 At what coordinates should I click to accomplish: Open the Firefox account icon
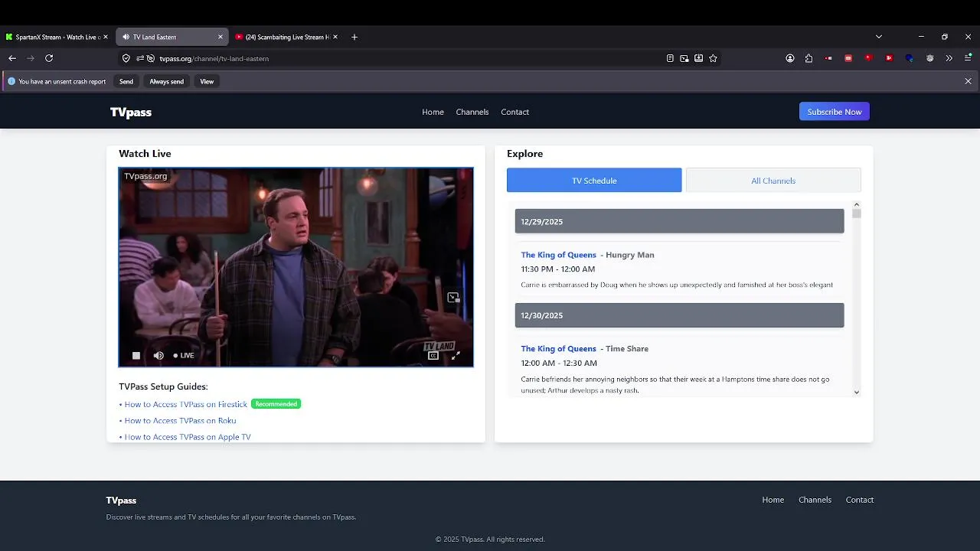(790, 58)
